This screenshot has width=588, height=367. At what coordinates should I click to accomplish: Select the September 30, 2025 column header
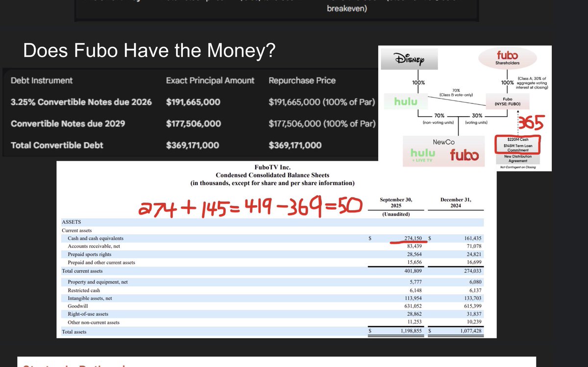coord(396,202)
